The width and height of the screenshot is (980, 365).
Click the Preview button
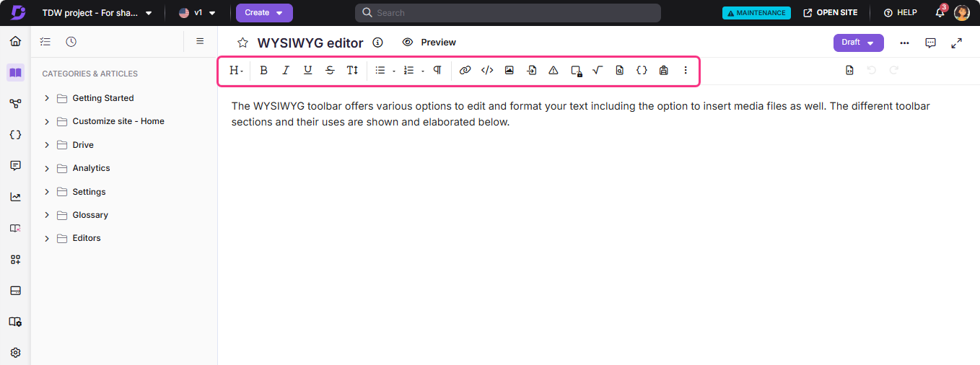coord(429,43)
